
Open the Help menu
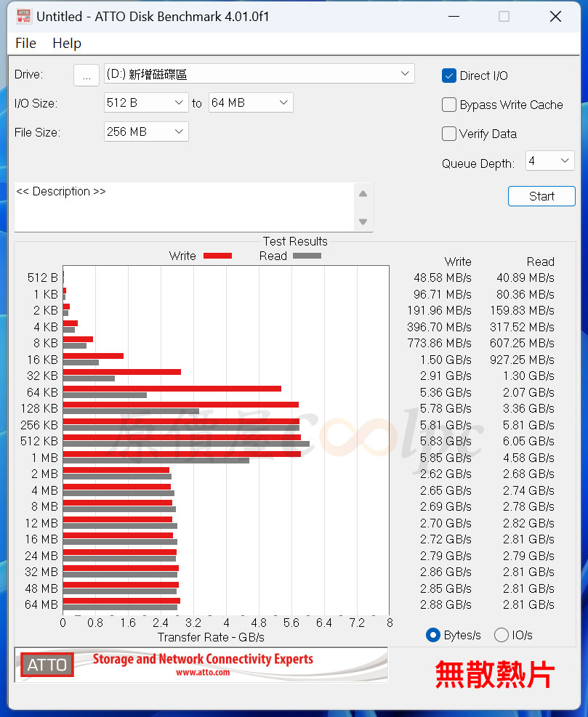click(x=67, y=44)
